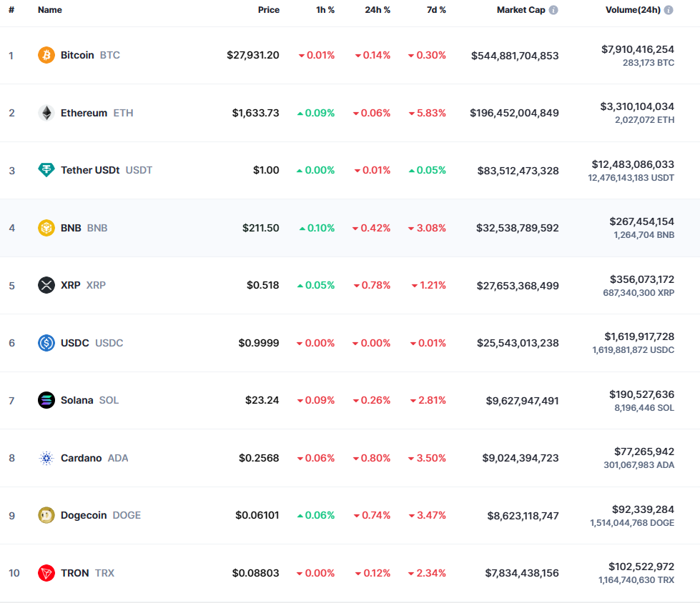Click Solana price $23.24
The height and width of the screenshot is (603, 700).
(262, 400)
